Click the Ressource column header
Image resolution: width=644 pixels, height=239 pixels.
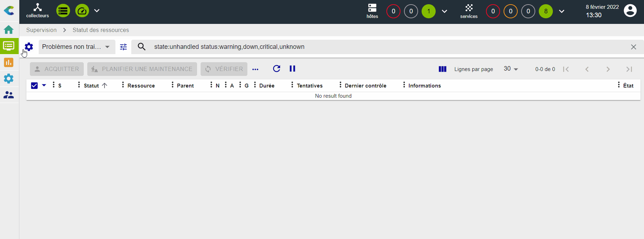tap(141, 86)
